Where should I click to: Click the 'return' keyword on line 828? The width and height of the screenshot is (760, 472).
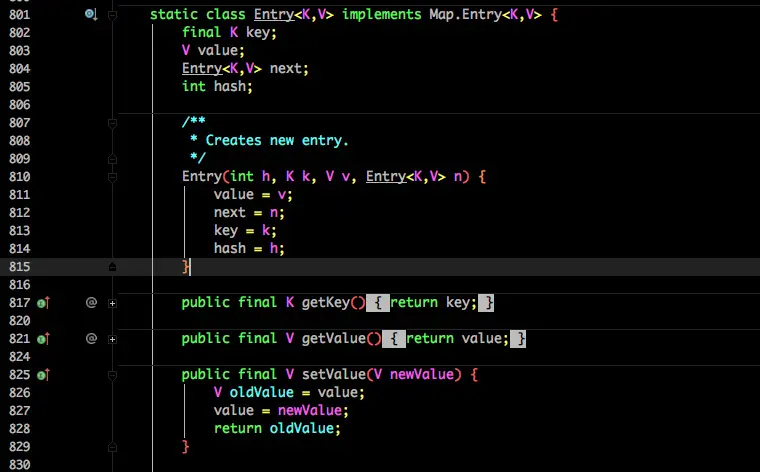click(x=238, y=429)
